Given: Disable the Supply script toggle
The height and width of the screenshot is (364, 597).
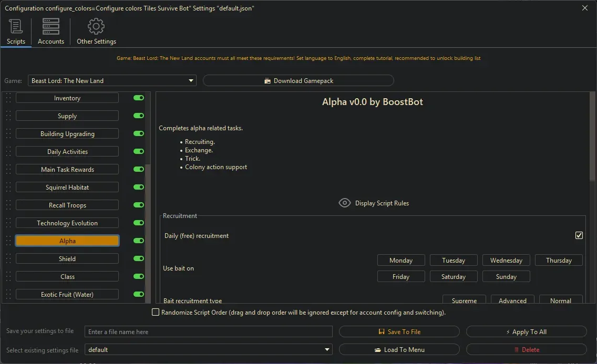Looking at the screenshot, I should coord(139,116).
